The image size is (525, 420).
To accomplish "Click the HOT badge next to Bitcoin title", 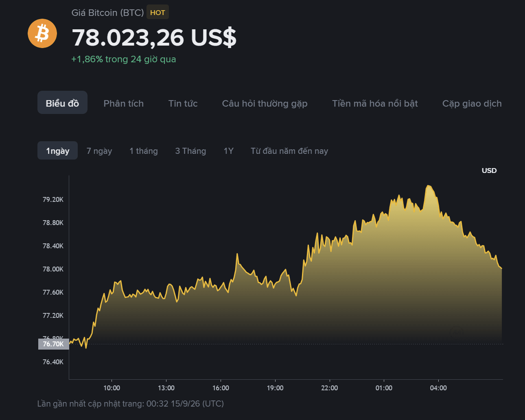I will tap(157, 13).
